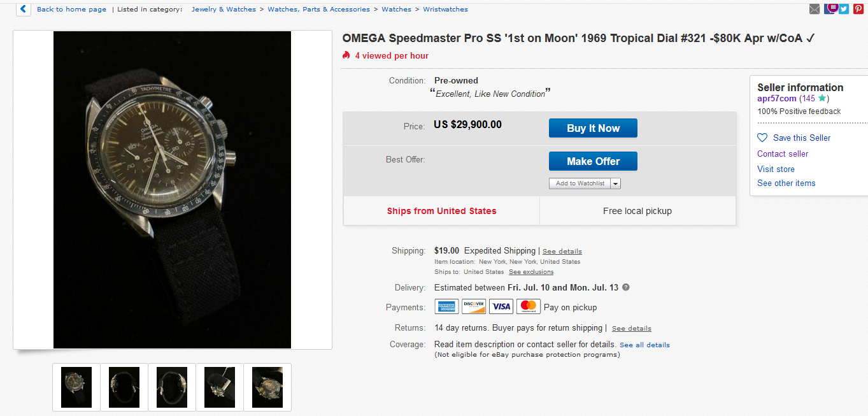
Task: Open the Jewelry & Watches category
Action: [x=224, y=10]
